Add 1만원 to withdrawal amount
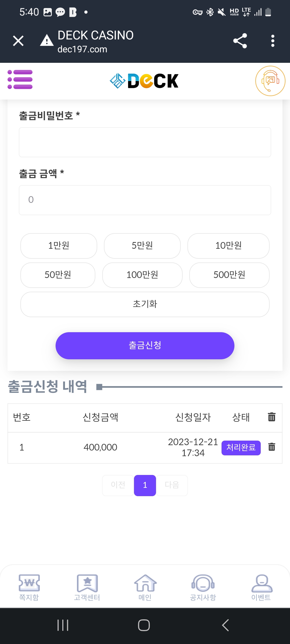This screenshot has height=644, width=290. pos(59,246)
